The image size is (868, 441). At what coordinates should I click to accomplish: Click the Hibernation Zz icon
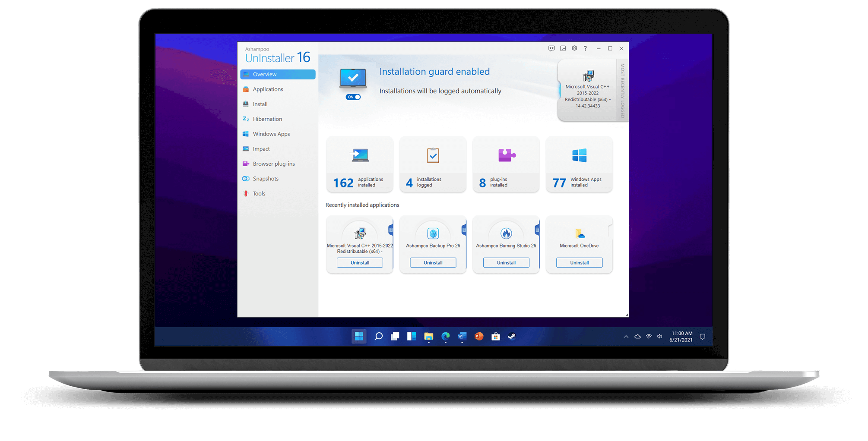click(246, 119)
